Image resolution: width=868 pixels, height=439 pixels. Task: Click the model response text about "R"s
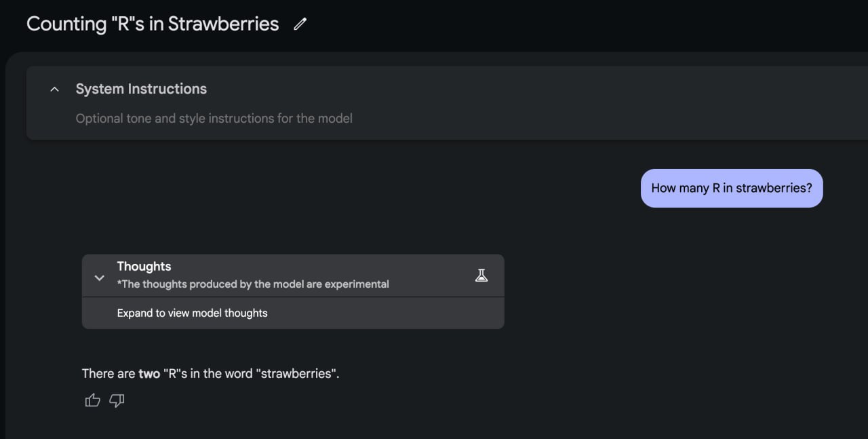210,373
